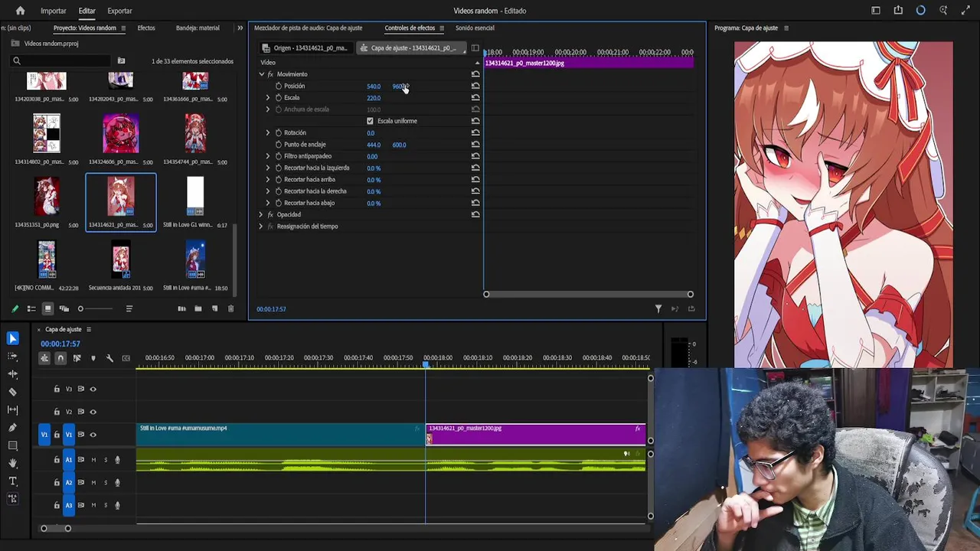The height and width of the screenshot is (551, 980).
Task: Reset the Posición parameter
Action: point(475,86)
